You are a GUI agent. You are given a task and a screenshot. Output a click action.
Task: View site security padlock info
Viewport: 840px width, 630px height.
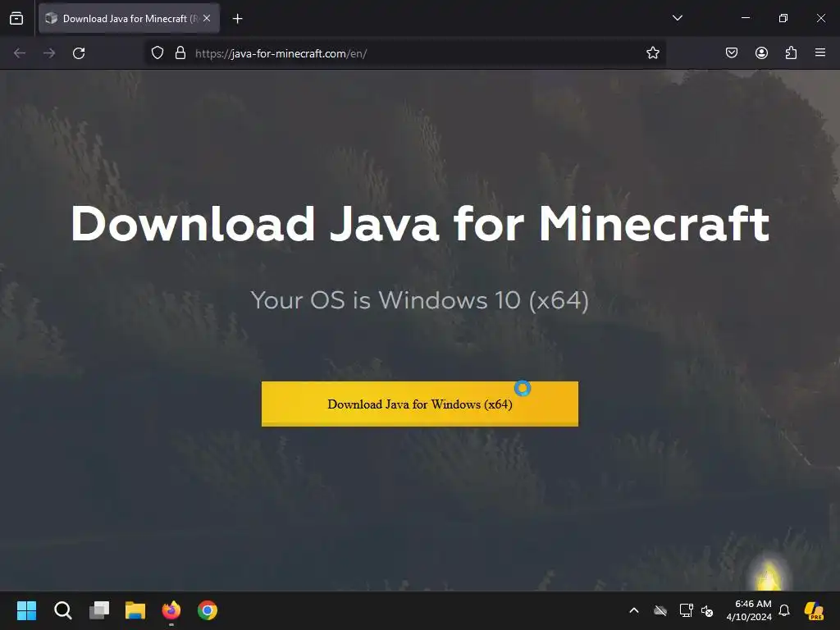click(180, 53)
